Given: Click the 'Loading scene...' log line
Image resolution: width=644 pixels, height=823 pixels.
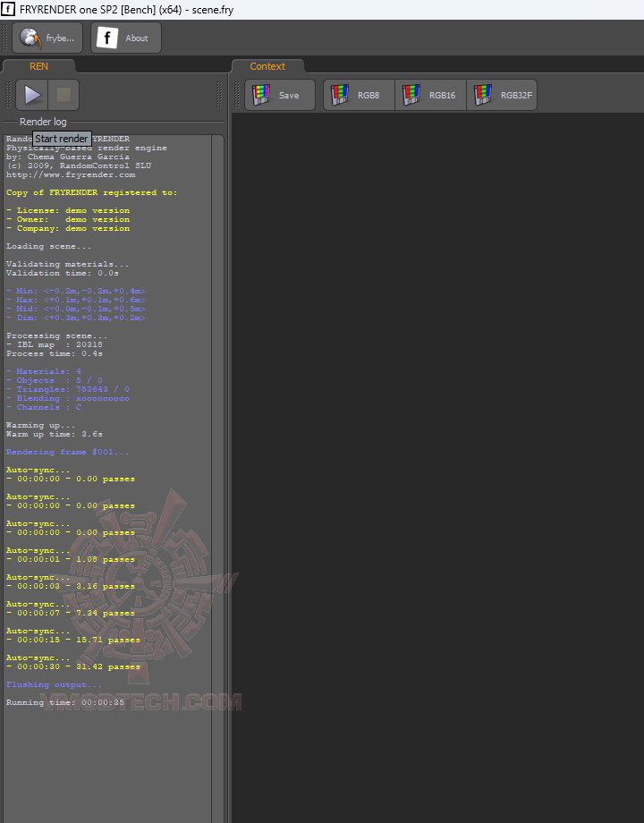Looking at the screenshot, I should point(49,246).
